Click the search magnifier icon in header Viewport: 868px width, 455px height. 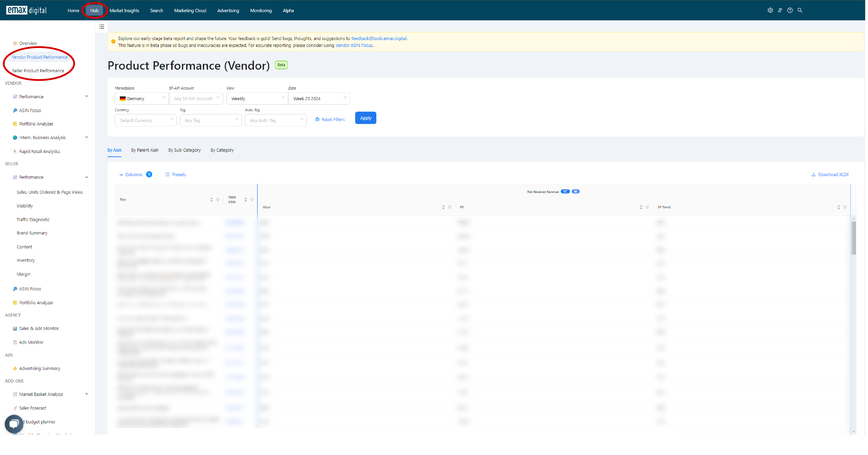[x=800, y=10]
